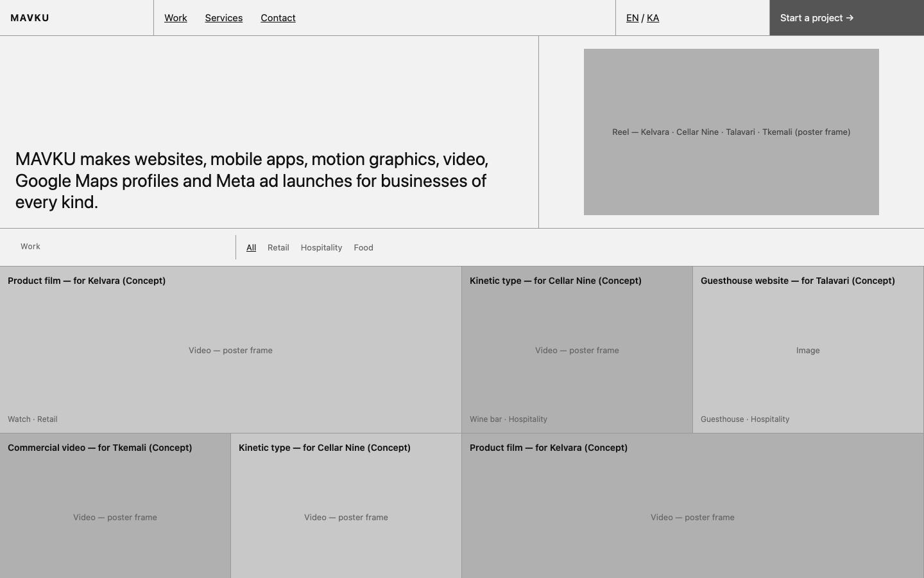Open the Services nav link
Screen dimensions: 924x578
(x=224, y=18)
